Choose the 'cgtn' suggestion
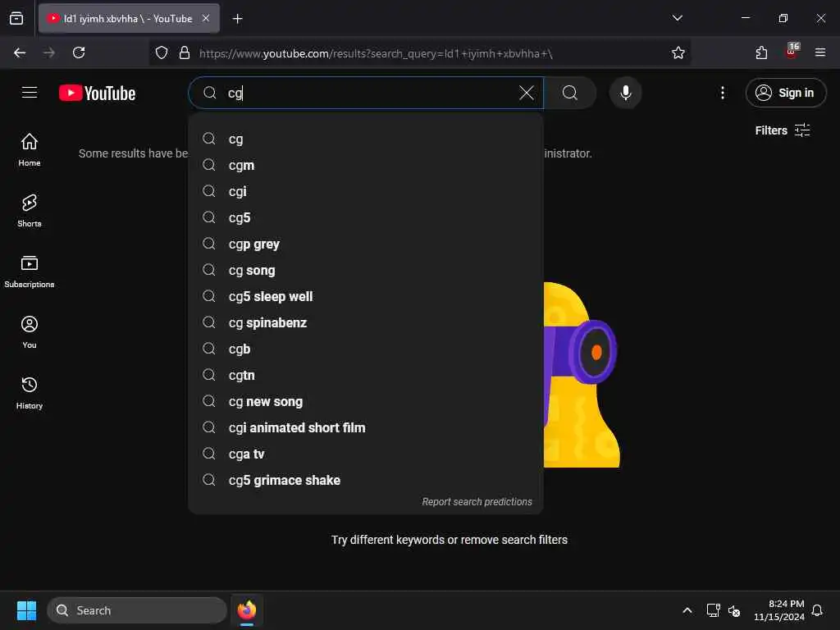The width and height of the screenshot is (840, 630). click(x=366, y=375)
